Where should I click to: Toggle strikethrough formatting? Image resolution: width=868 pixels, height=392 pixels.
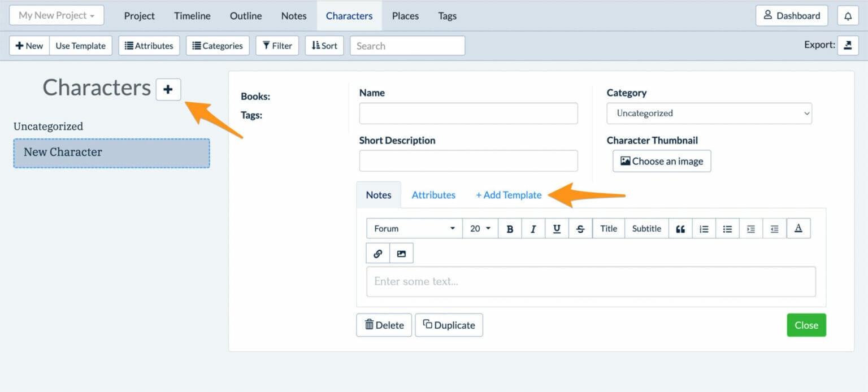[x=580, y=229]
